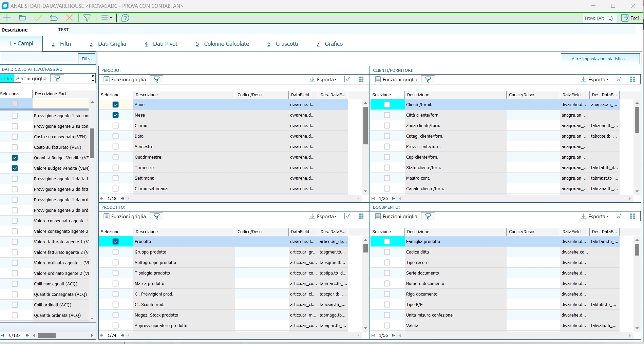Viewport: 644px width, 344px height.
Task: Click the Altre impostazioni statistica button
Action: click(600, 59)
